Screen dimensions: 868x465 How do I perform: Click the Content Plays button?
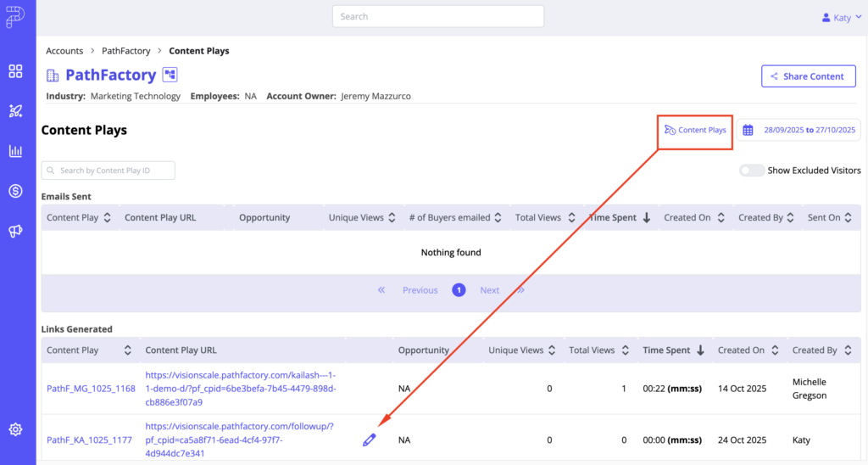tap(695, 130)
